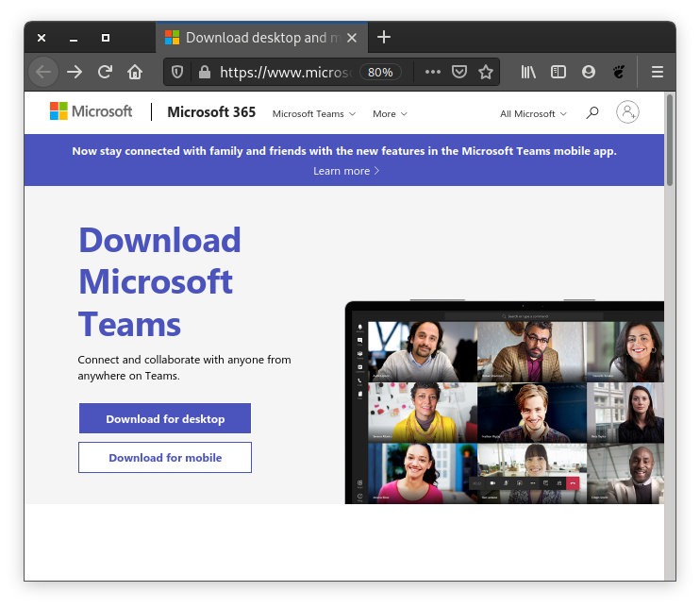Click the Download Microsoft Teams heading
Viewport: 700px width, 608px height.
159,282
